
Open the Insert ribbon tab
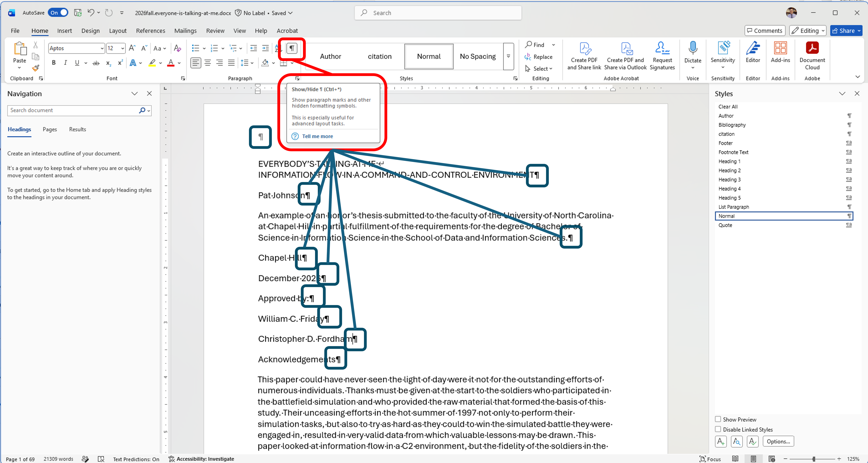pos(64,31)
